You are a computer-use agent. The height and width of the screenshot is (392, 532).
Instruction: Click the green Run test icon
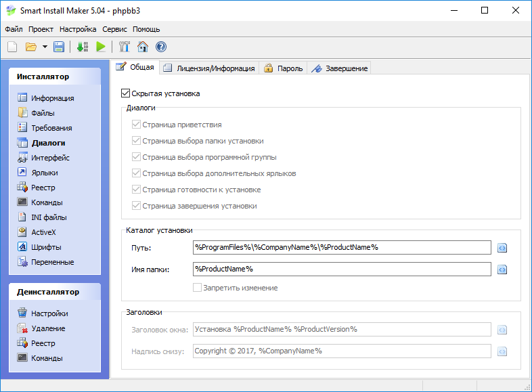101,47
